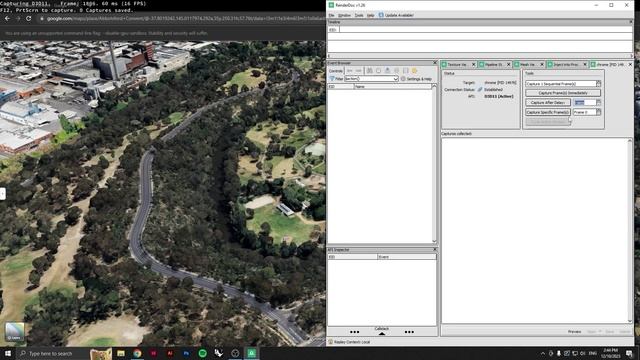The height and width of the screenshot is (360, 640).
Task: Go back in Chrome browser
Action: 7,18
